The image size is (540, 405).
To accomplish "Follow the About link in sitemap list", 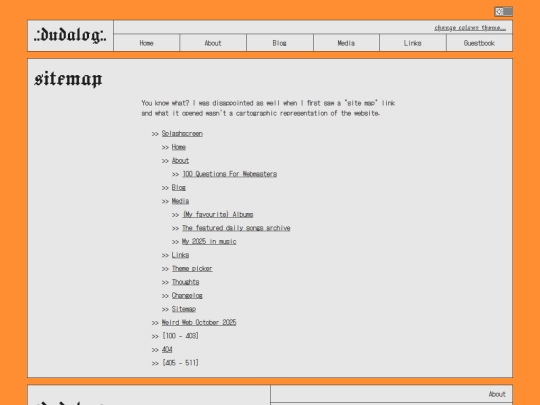I will pyautogui.click(x=180, y=160).
